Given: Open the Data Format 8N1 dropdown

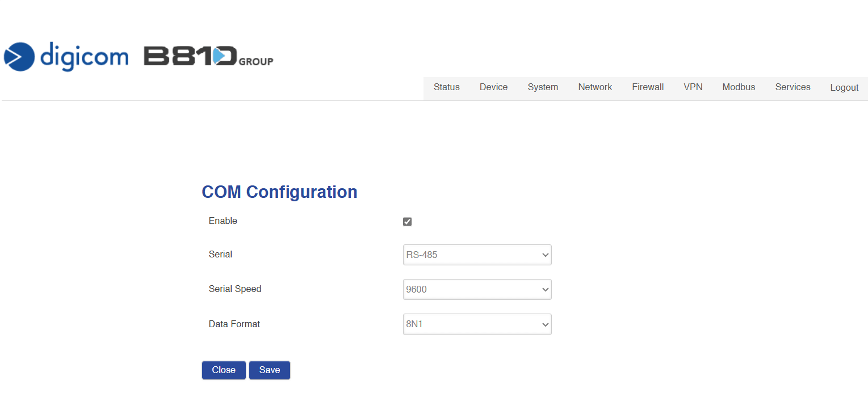Looking at the screenshot, I should (477, 324).
